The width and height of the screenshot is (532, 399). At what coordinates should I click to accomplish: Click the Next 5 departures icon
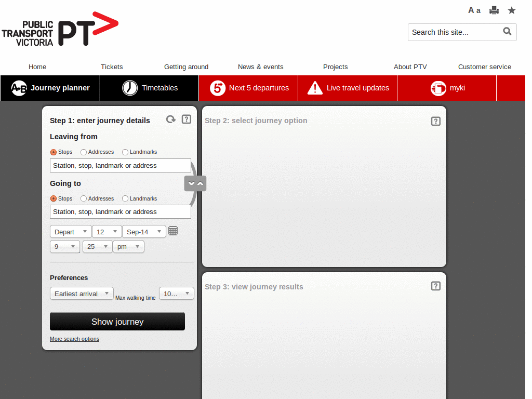pos(218,88)
